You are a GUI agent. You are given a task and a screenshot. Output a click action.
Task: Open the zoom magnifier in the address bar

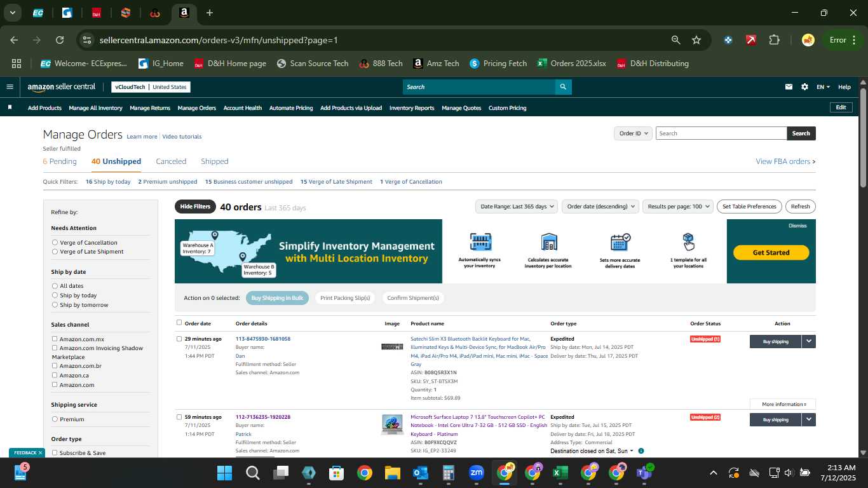tap(676, 40)
